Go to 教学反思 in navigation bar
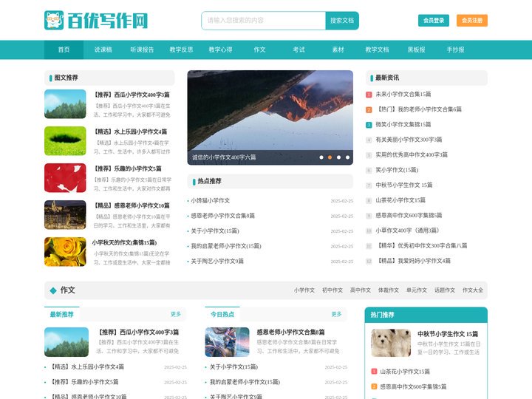This screenshot has width=532, height=399. 182,50
